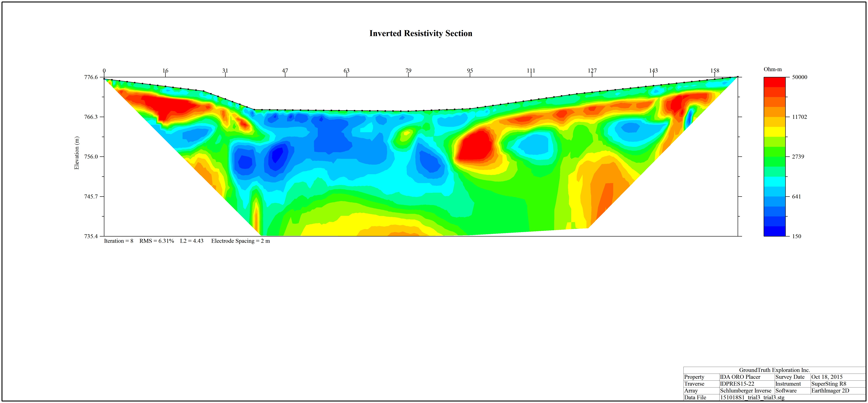Screen dimensions: 868x403
Task: Click the Iteration = 8 text
Action: 119,241
